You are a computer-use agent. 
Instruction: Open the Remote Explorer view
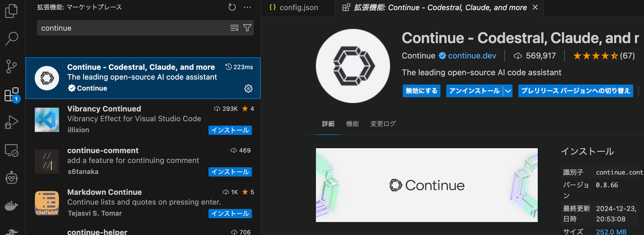point(12,151)
